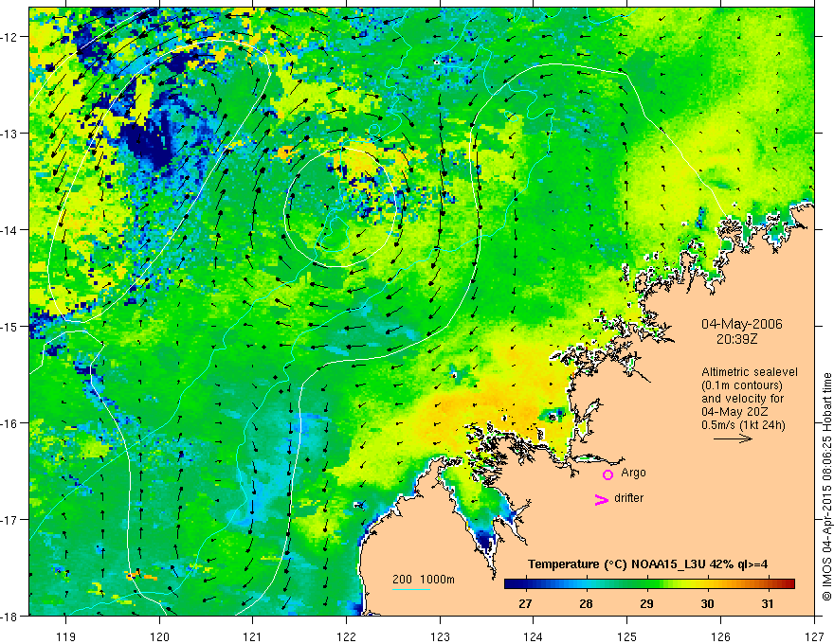Click the -18 latitude axis label

(9, 616)
